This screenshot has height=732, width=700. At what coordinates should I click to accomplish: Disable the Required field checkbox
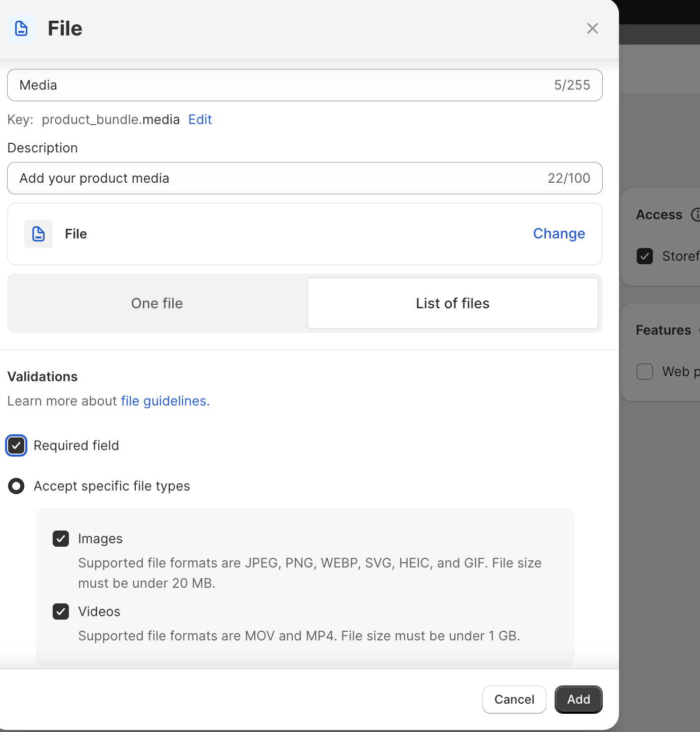coord(16,445)
